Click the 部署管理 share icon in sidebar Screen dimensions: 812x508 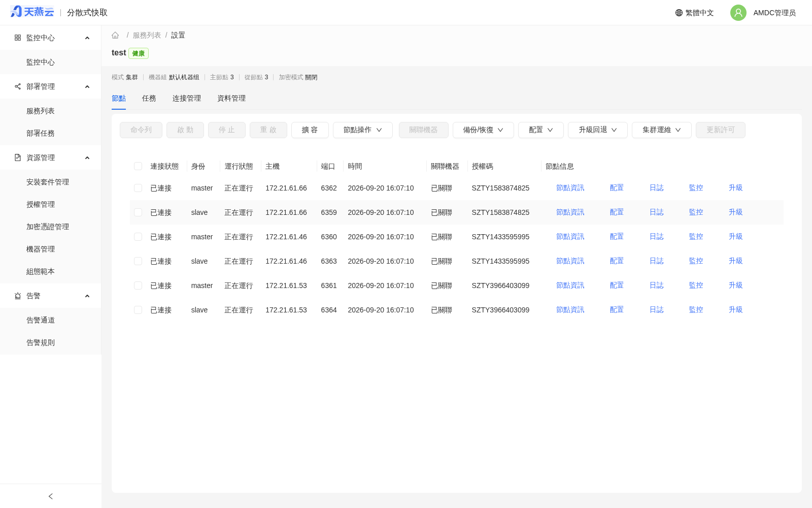click(x=18, y=86)
